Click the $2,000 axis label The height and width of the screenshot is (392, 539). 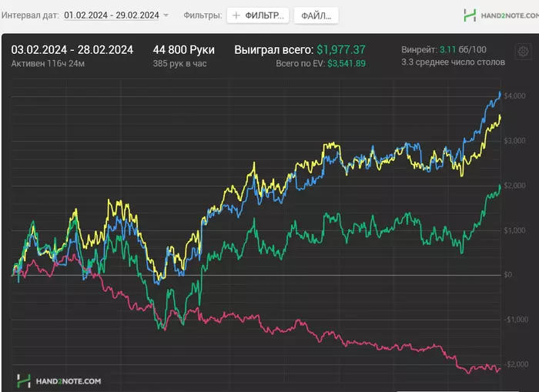pyautogui.click(x=514, y=186)
